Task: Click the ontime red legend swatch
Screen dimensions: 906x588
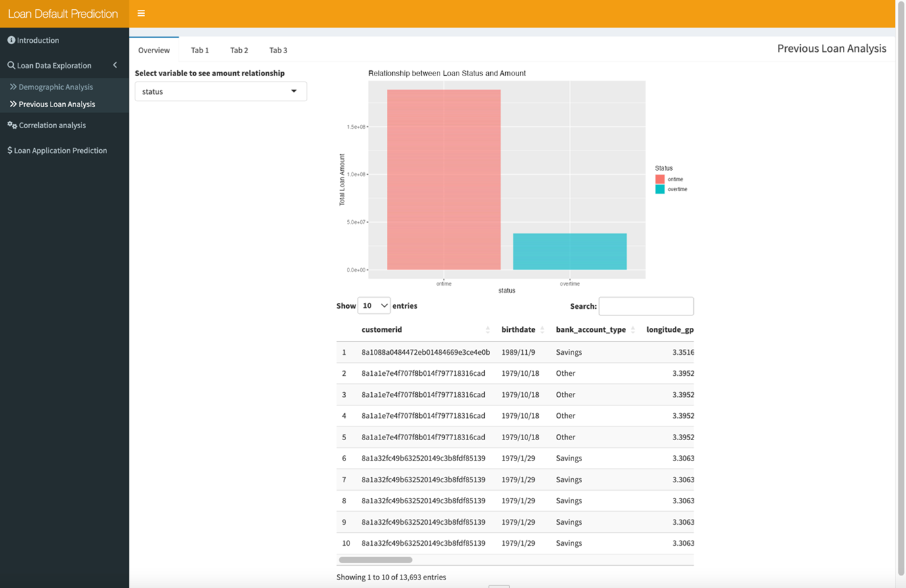Action: coord(660,179)
